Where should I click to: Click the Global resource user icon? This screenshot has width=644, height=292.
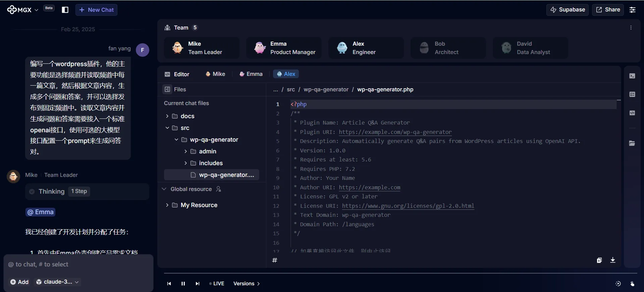(218, 189)
